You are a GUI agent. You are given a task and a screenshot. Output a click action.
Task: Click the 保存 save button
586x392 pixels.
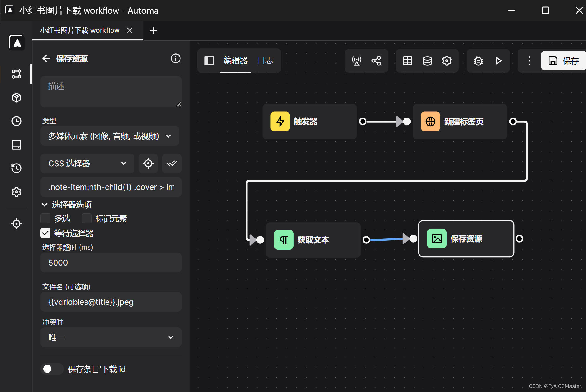563,61
